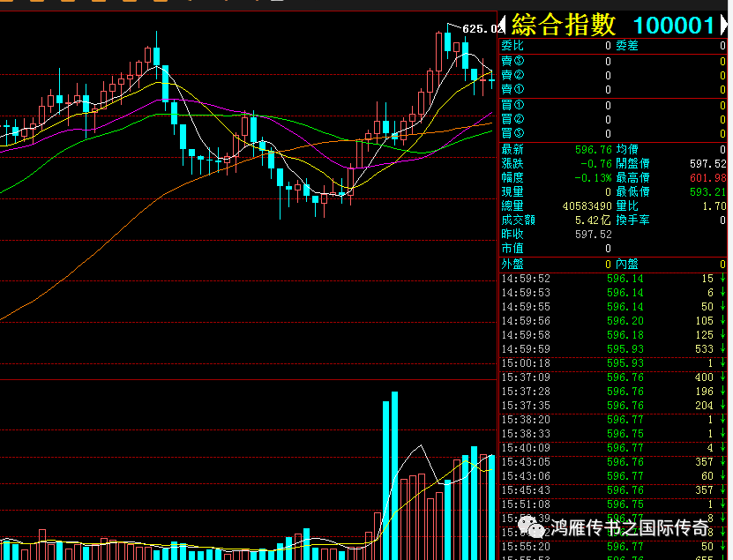Click the percentage change -0.13%
733x560 pixels.
593,177
